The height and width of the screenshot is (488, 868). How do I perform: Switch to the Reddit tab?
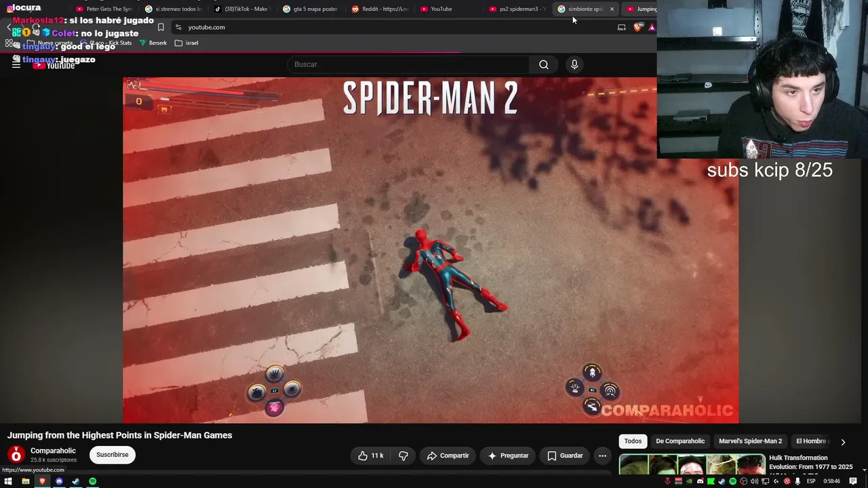pos(380,9)
